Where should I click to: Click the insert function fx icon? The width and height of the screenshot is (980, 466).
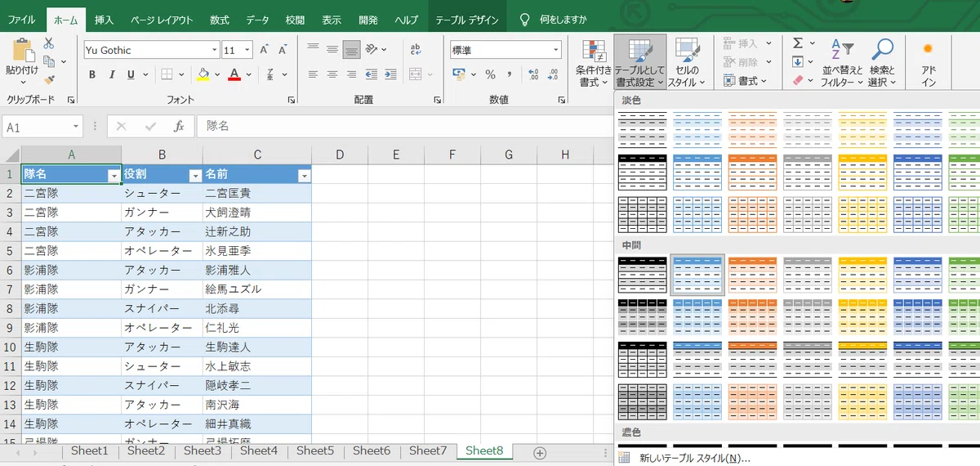coord(179,127)
